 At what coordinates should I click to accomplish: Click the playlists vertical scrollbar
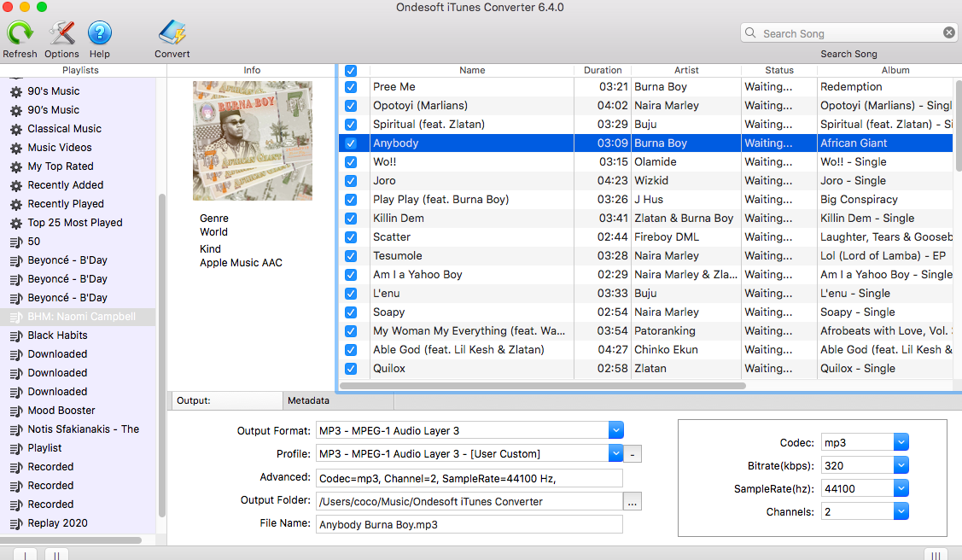(162, 356)
